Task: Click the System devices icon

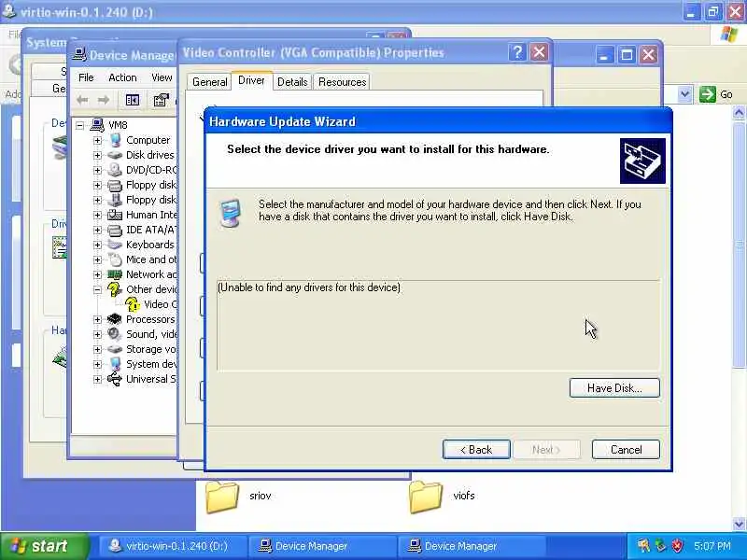Action: (x=115, y=364)
